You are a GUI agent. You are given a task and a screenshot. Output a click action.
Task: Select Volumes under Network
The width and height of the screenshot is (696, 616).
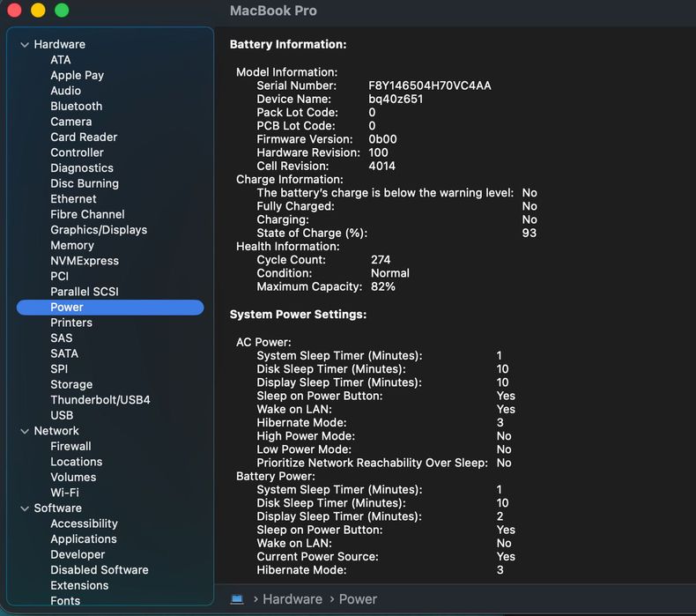coord(73,478)
